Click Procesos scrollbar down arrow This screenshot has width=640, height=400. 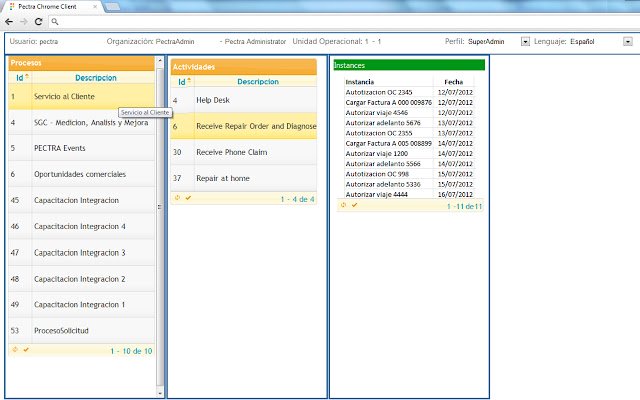160,393
